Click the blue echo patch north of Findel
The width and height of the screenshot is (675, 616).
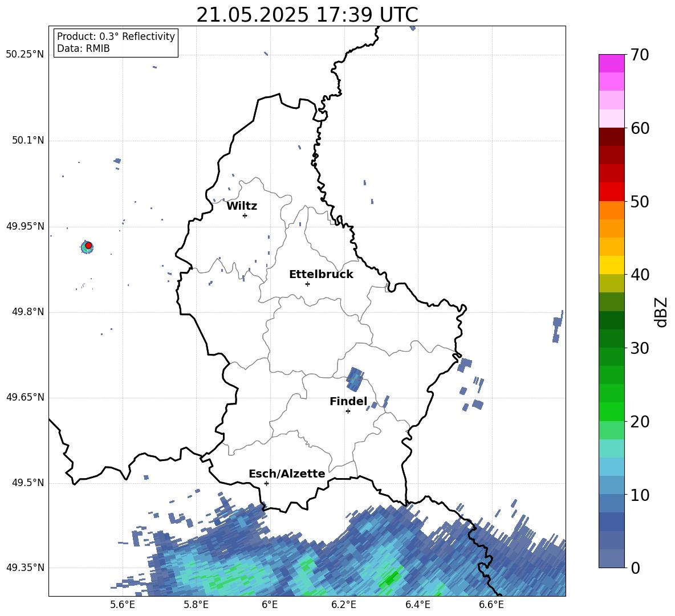354,379
